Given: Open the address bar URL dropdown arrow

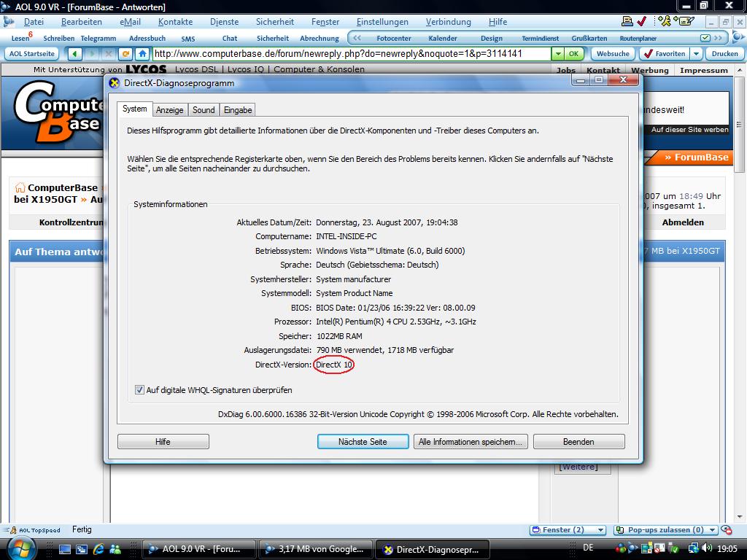Looking at the screenshot, I should (558, 54).
